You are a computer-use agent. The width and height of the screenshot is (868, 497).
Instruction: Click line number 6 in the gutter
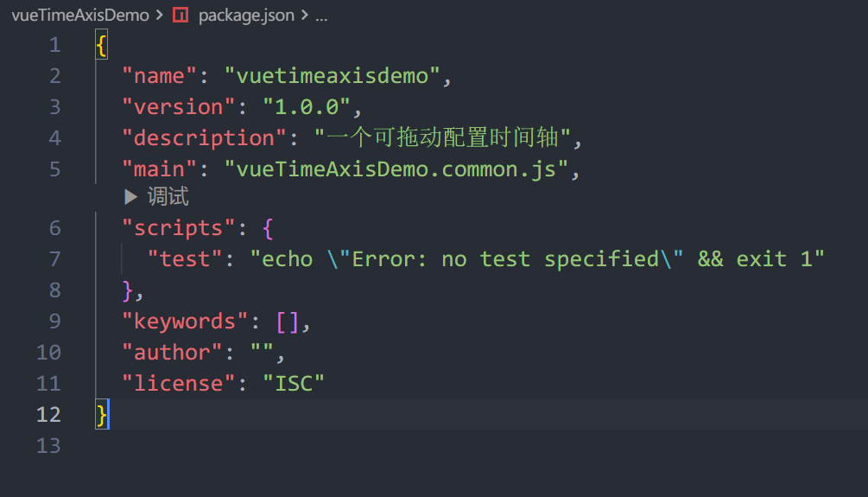[x=54, y=228]
